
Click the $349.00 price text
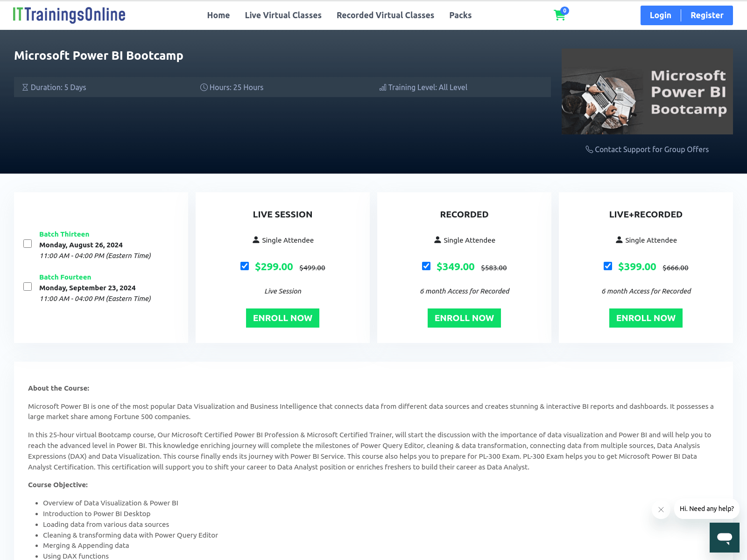456,267
